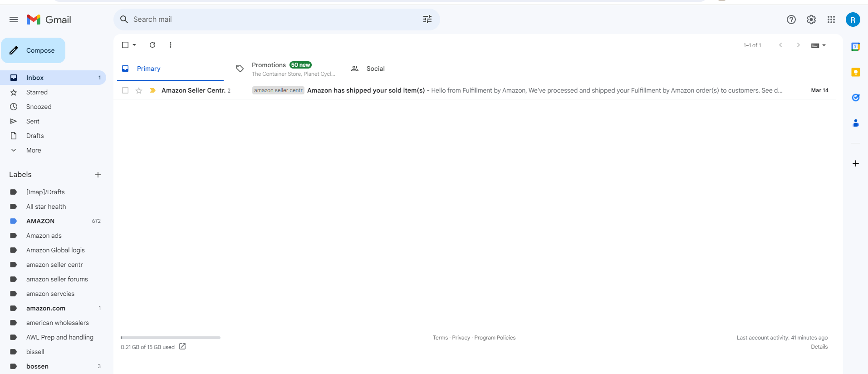This screenshot has width=868, height=374.
Task: Show search options filter icon
Action: pos(427,20)
